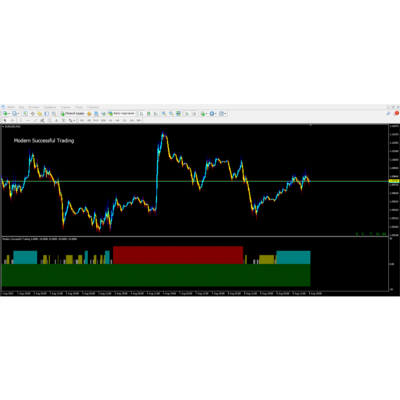Set the timeframe to D1

point(124,120)
